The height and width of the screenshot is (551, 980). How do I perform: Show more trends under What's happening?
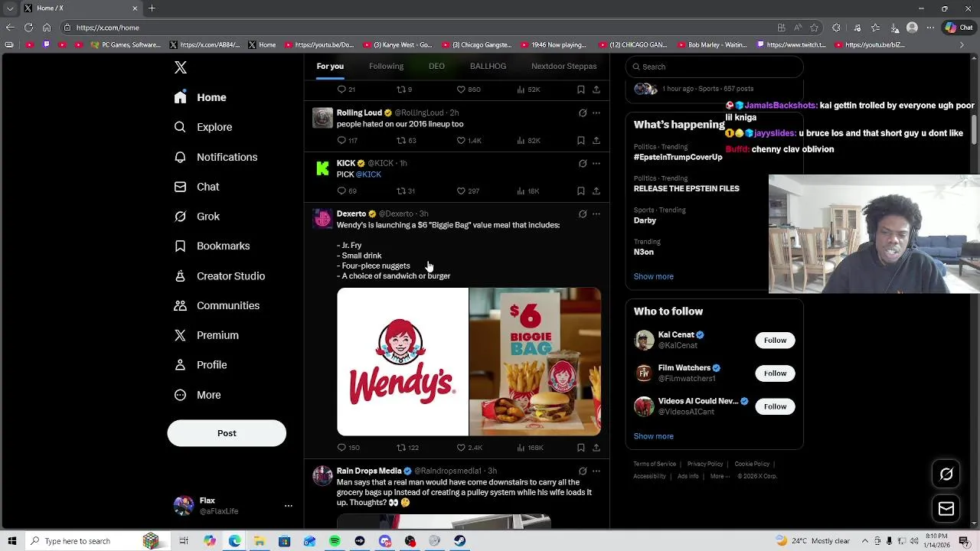point(653,276)
